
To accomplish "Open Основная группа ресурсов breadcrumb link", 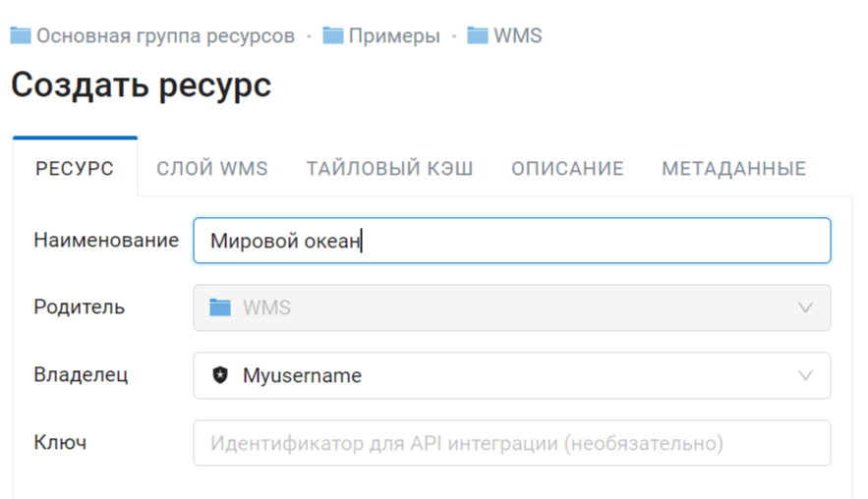I will coord(165,36).
